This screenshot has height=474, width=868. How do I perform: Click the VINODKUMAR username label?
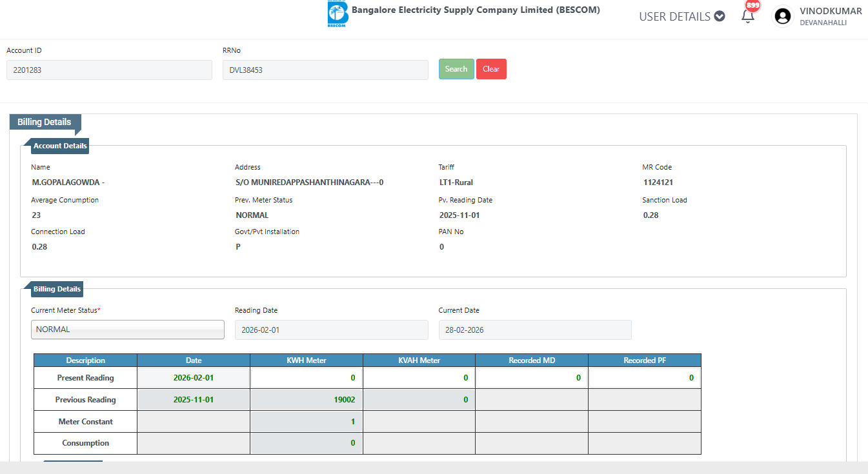pyautogui.click(x=830, y=11)
